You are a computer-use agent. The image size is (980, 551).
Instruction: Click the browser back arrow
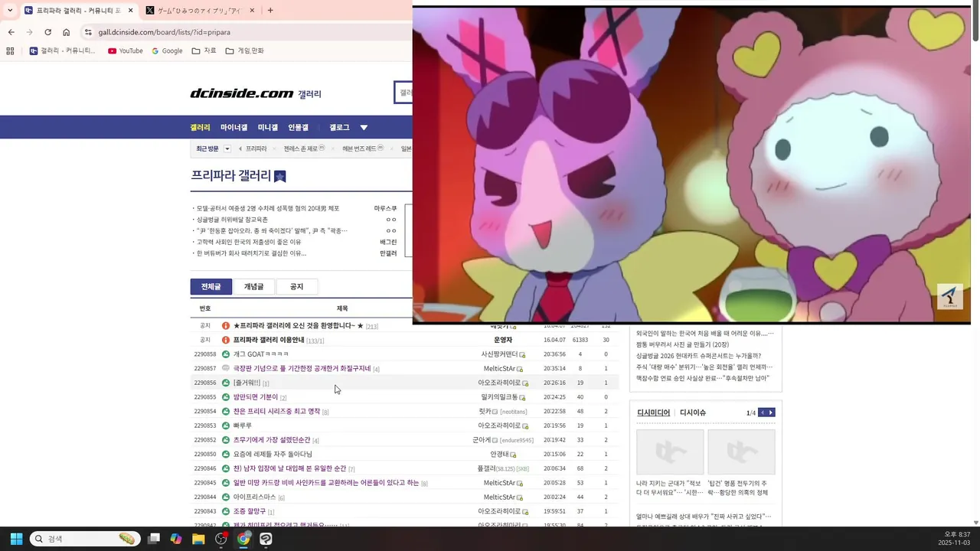(x=11, y=32)
